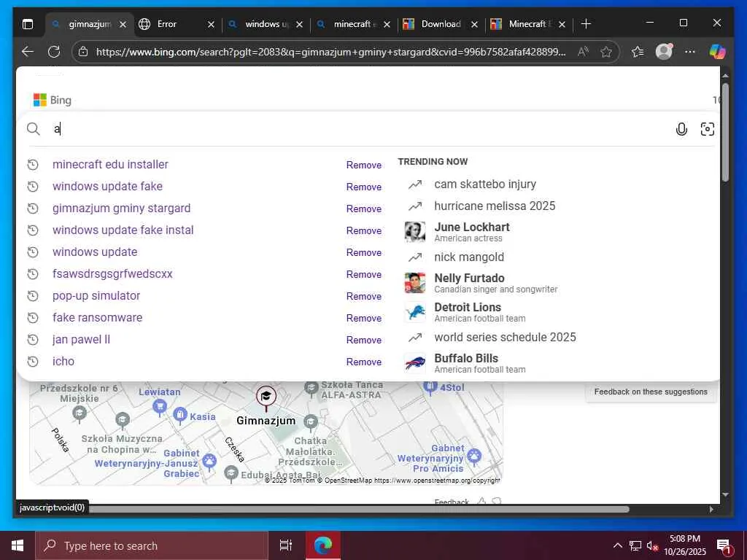Viewport: 747px width, 560px height.
Task: Click the Windows taskbar search box
Action: click(152, 545)
